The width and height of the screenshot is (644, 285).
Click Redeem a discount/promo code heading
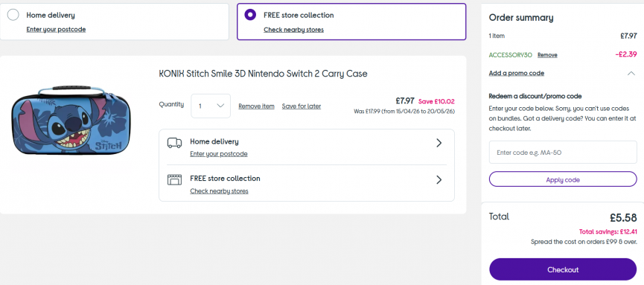[x=535, y=97]
